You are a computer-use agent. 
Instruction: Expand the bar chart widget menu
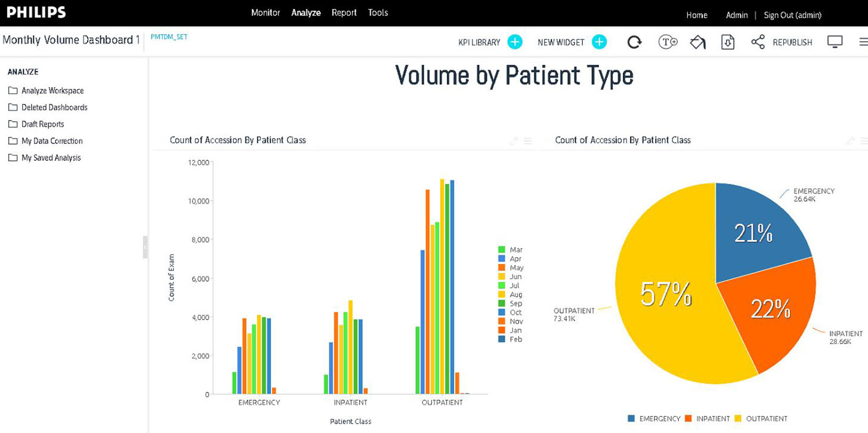point(527,141)
